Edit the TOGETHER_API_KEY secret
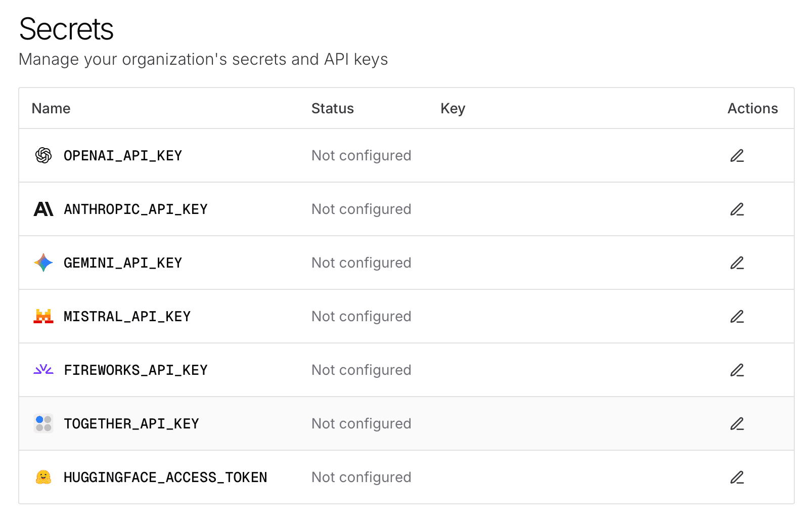 coord(737,423)
